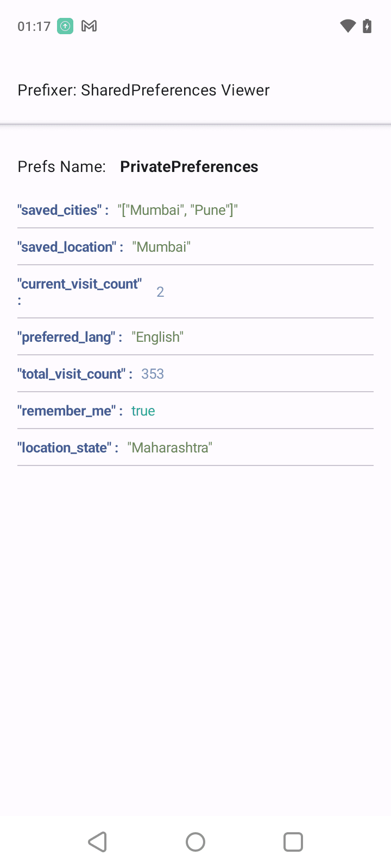The width and height of the screenshot is (391, 868).
Task: Open Recent apps with square button
Action: (293, 842)
